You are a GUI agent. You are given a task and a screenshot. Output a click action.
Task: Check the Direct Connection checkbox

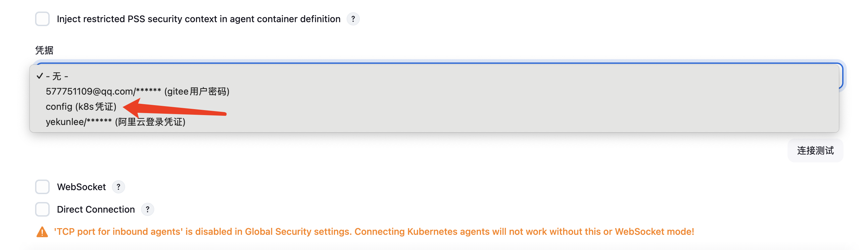42,209
